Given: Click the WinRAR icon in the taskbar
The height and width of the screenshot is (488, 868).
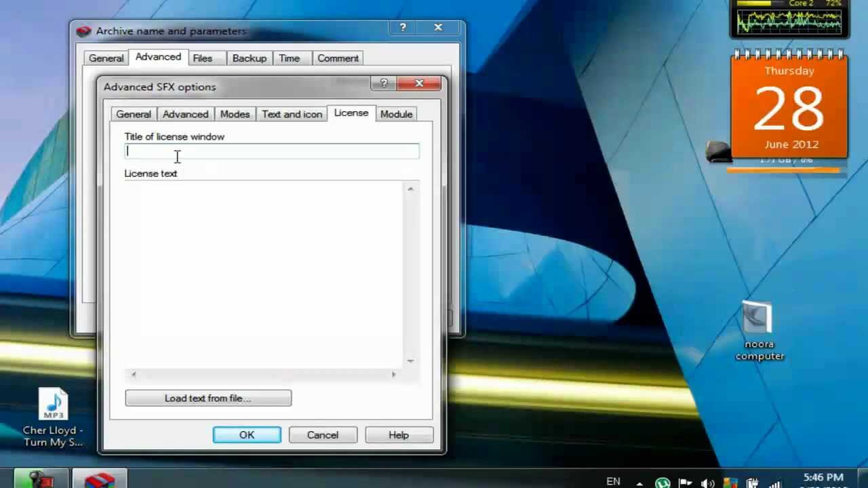Looking at the screenshot, I should [x=100, y=479].
